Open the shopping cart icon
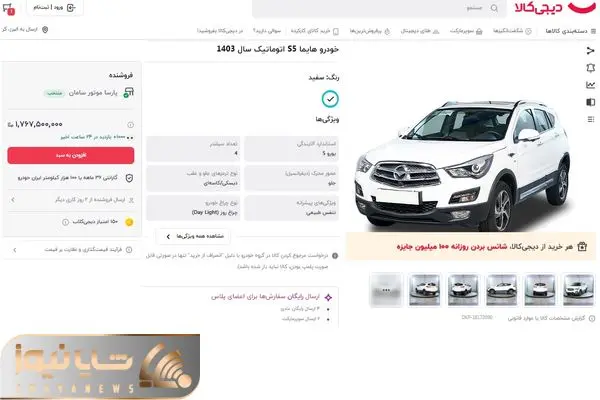 coord(8,8)
